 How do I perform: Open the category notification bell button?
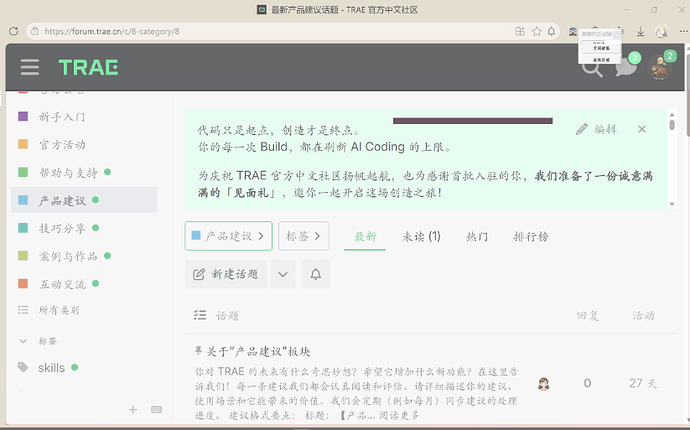point(316,274)
